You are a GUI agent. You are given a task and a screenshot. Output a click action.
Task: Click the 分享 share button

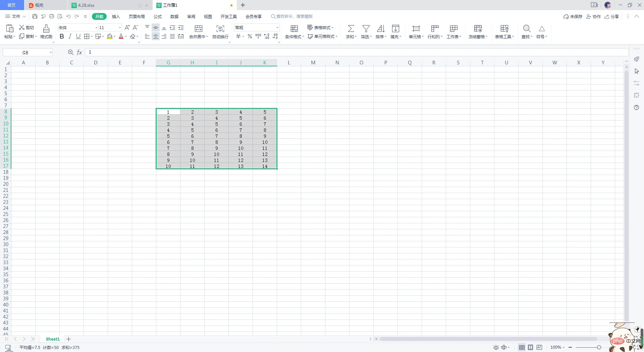tap(612, 16)
